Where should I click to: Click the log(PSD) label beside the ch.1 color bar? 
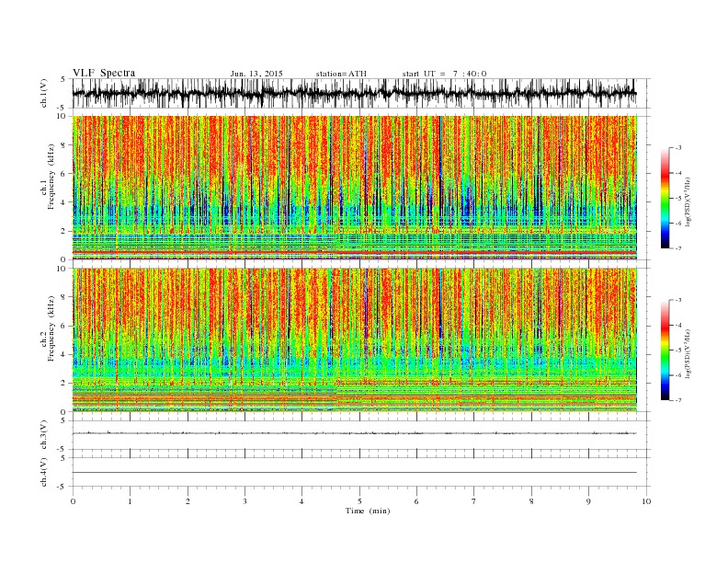(x=688, y=201)
